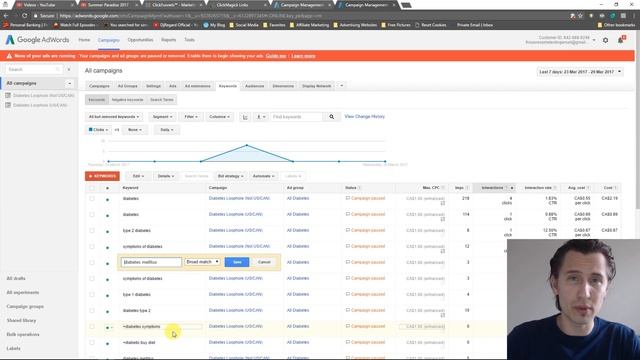Tick checkbox for type 1 diabetes row

(92, 294)
